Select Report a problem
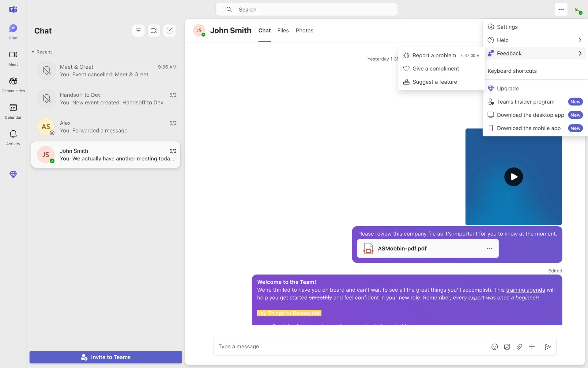Viewport: 588px width, 368px height. (x=434, y=56)
